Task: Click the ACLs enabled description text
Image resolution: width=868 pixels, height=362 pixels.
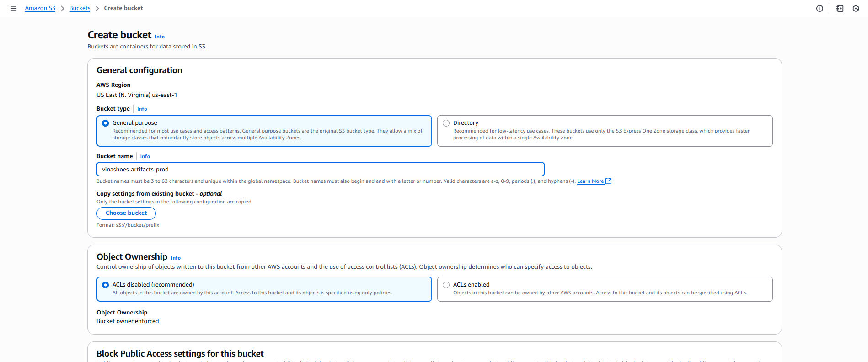Action: (x=600, y=293)
